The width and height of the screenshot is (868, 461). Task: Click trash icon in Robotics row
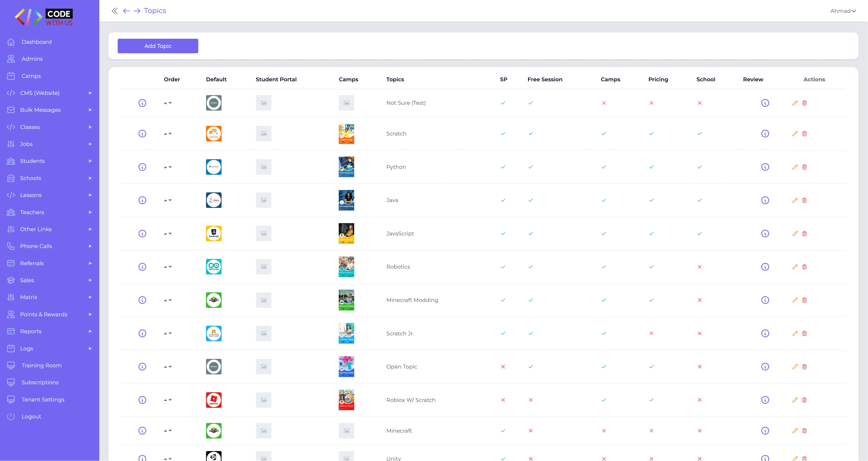click(x=804, y=267)
